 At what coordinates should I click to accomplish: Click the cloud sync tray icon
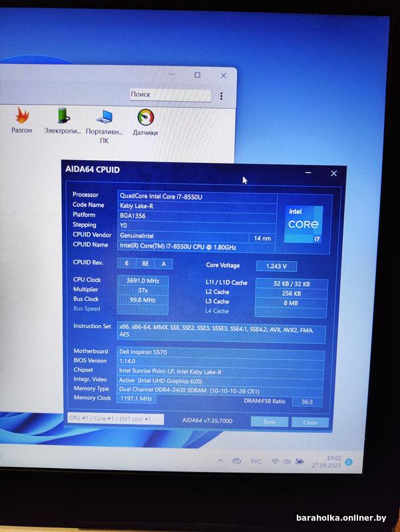(237, 461)
